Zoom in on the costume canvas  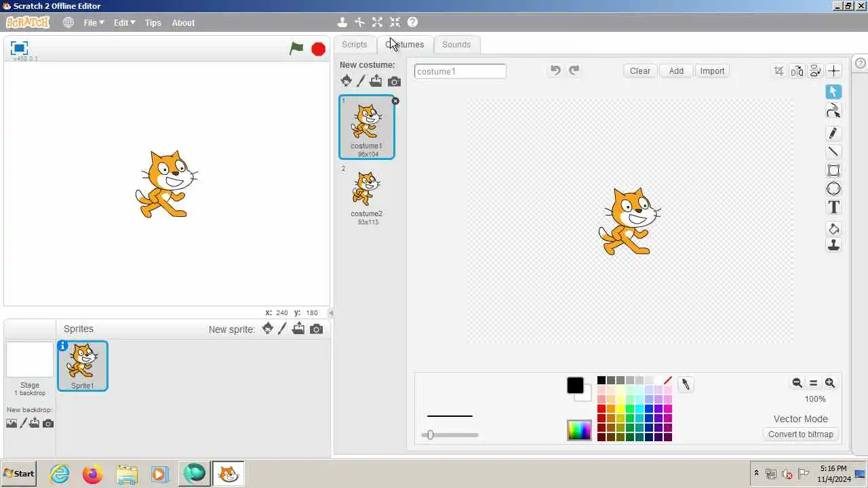click(829, 383)
